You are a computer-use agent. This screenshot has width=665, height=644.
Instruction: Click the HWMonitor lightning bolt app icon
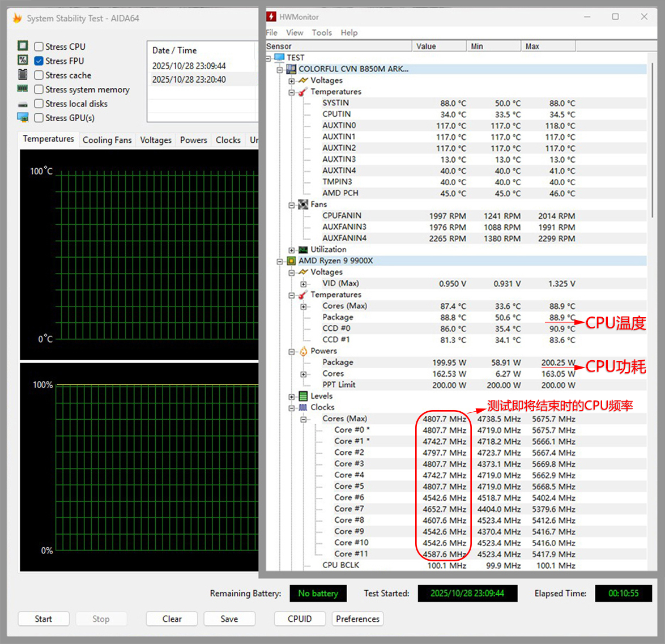pyautogui.click(x=271, y=17)
